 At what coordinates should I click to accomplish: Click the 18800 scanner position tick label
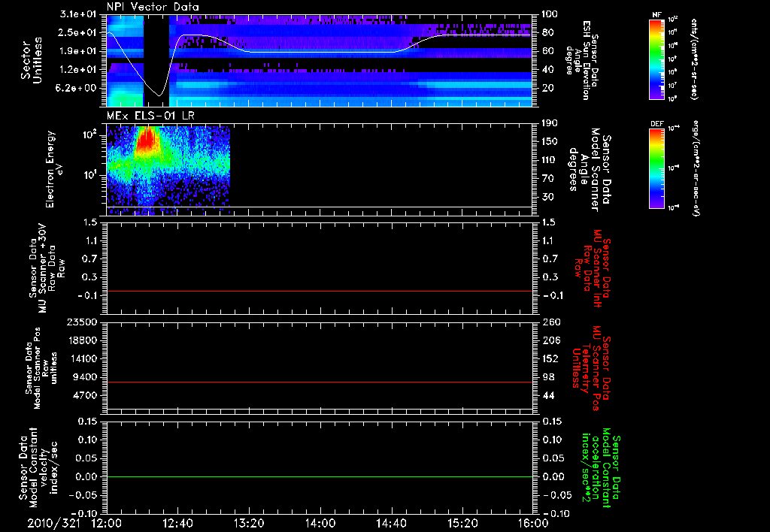click(82, 340)
